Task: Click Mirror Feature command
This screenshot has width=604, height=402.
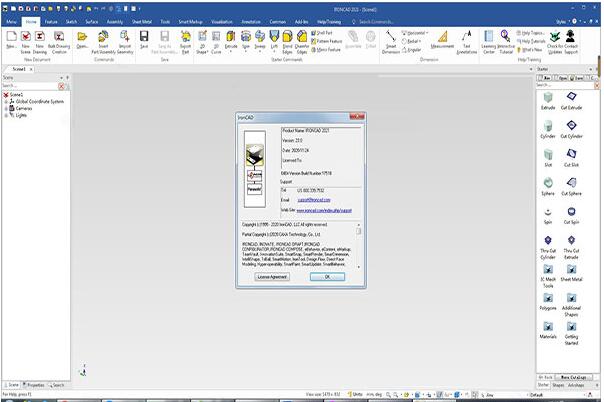Action: 326,50
